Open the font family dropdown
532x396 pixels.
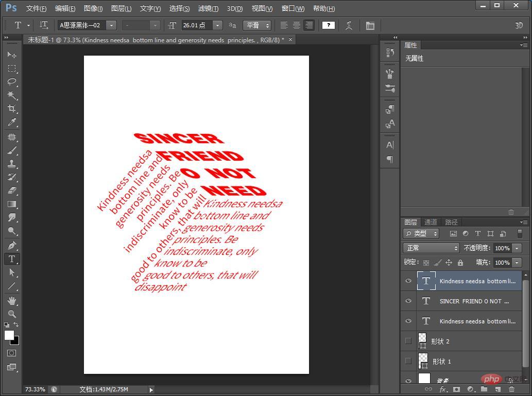[111, 25]
